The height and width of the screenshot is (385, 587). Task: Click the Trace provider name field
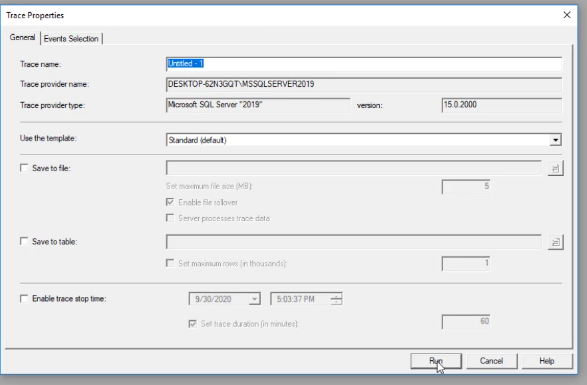click(x=364, y=84)
